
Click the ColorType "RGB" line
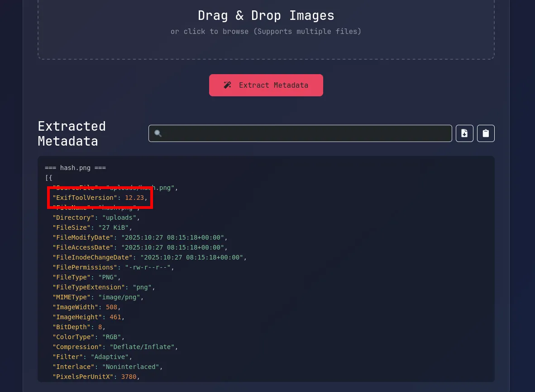[x=88, y=337]
